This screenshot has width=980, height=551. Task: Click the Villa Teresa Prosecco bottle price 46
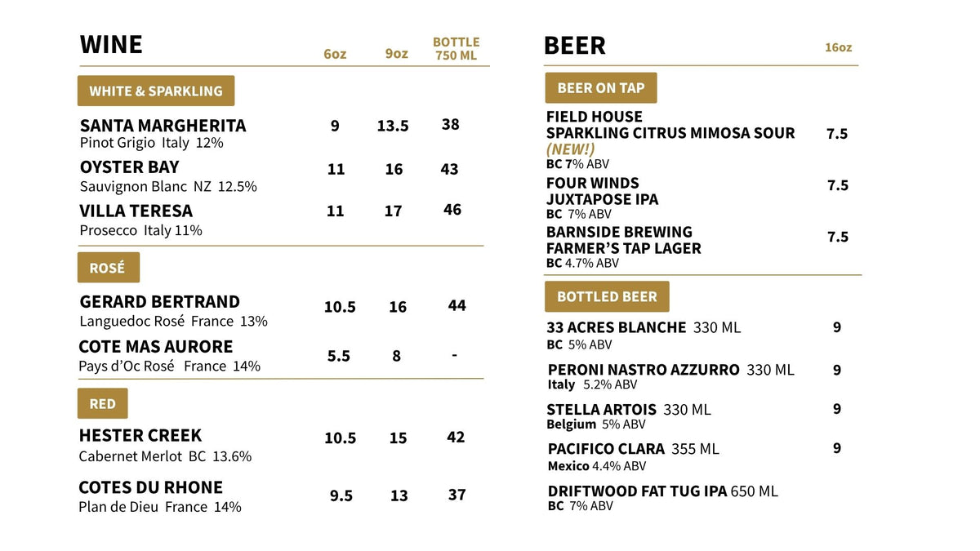[452, 210]
